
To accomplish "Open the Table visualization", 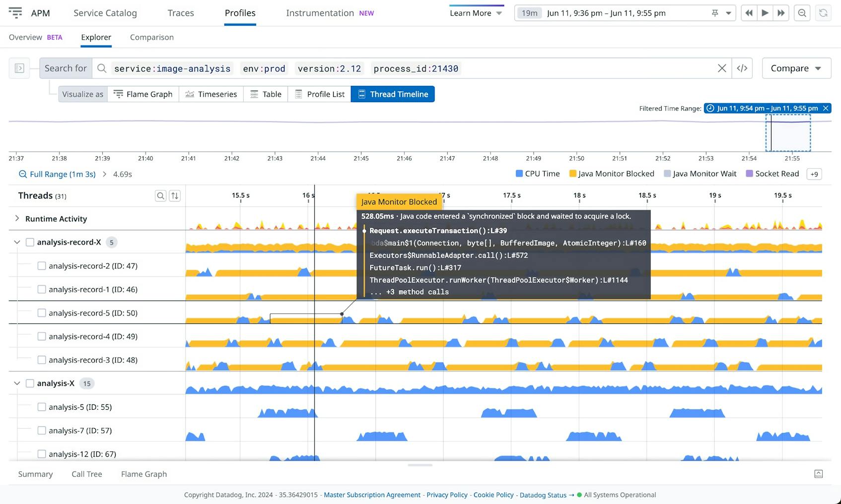I will (266, 94).
